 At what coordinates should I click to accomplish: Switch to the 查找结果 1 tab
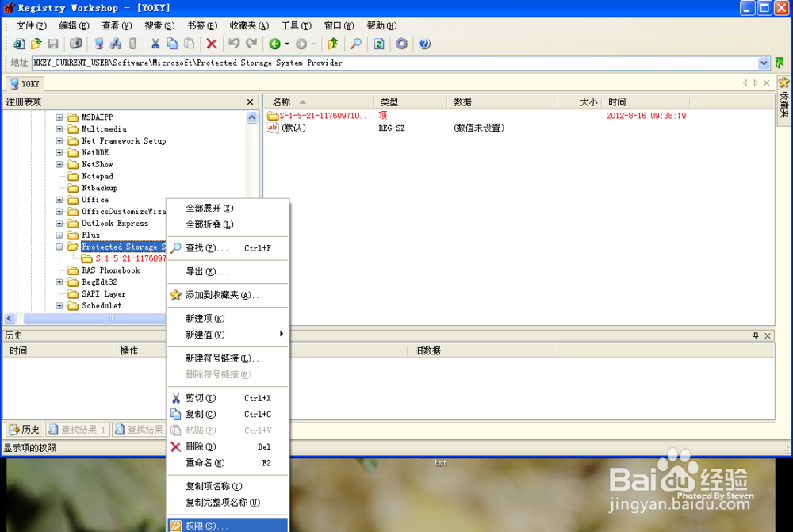click(78, 430)
